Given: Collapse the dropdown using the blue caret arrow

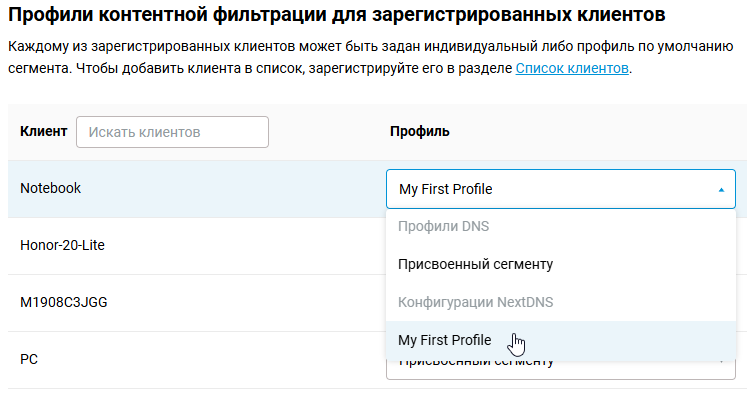Looking at the screenshot, I should pos(721,190).
